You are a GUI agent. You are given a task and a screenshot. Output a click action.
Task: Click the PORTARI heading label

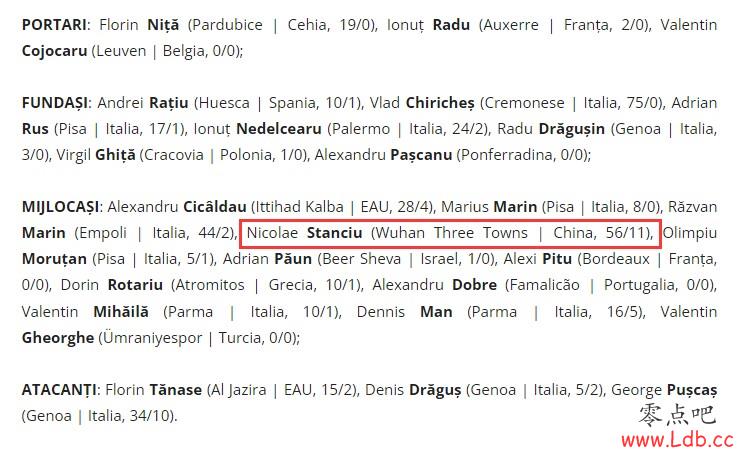coord(54,25)
